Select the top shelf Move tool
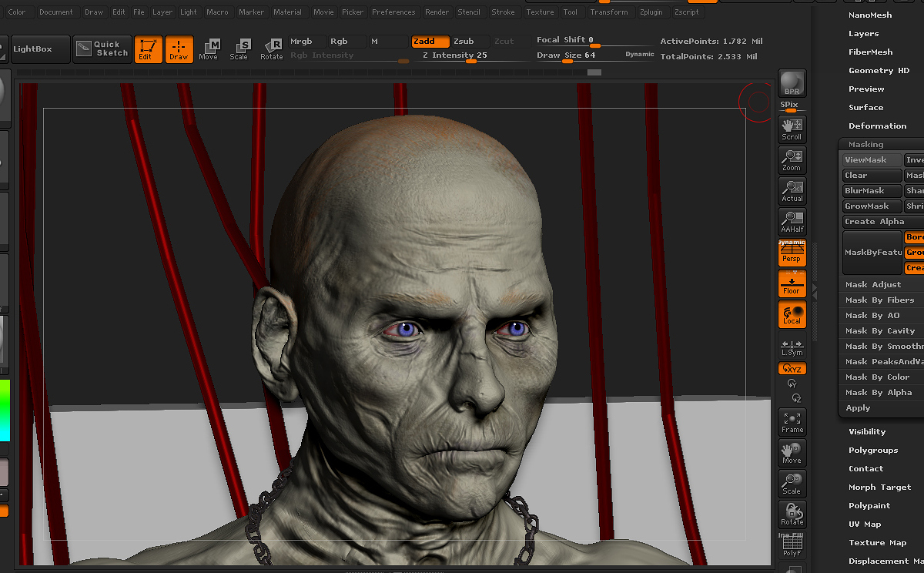 point(208,49)
